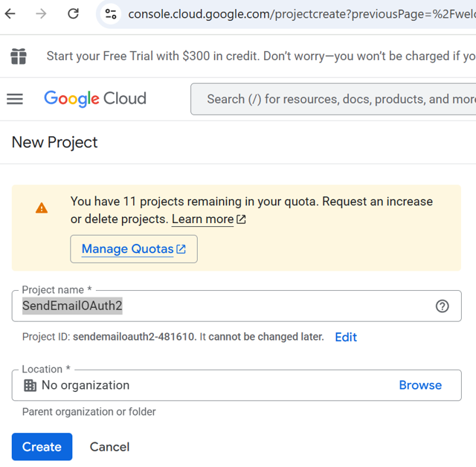Open the hamburger navigation menu
The width and height of the screenshot is (476, 467).
[15, 99]
